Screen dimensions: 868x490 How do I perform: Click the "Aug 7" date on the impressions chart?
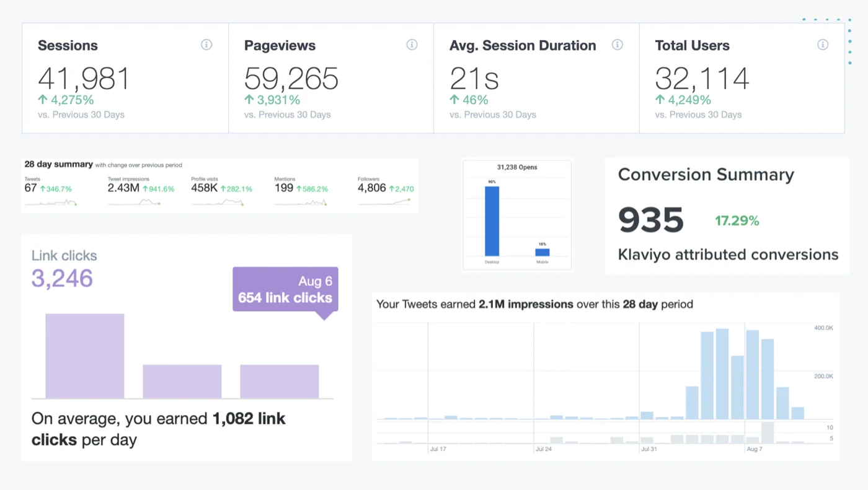(755, 448)
